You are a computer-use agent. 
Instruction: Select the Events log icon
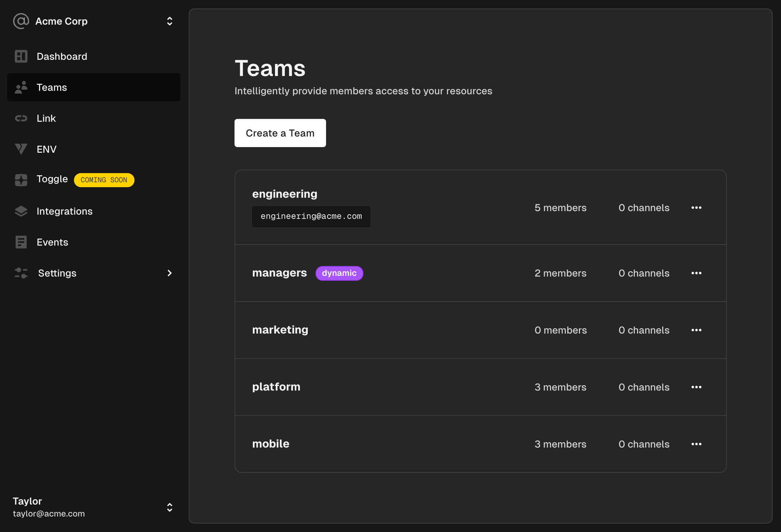(x=21, y=242)
